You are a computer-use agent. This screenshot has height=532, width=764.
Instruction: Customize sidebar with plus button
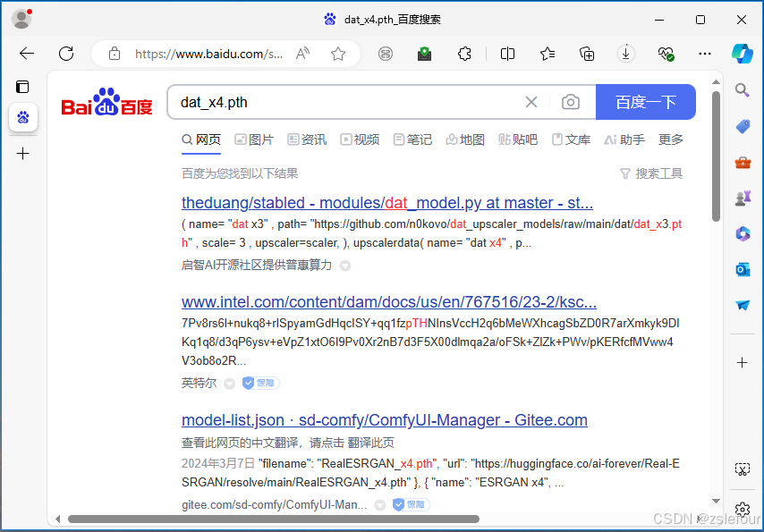coord(742,362)
